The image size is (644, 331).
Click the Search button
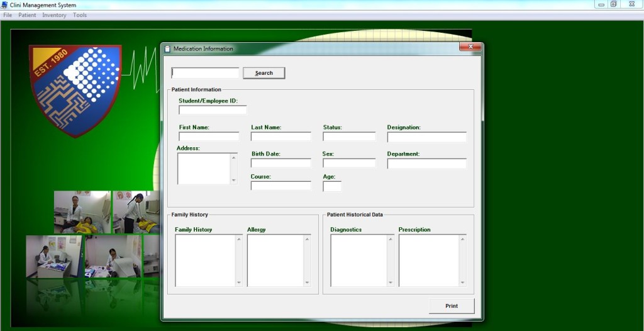click(x=264, y=73)
